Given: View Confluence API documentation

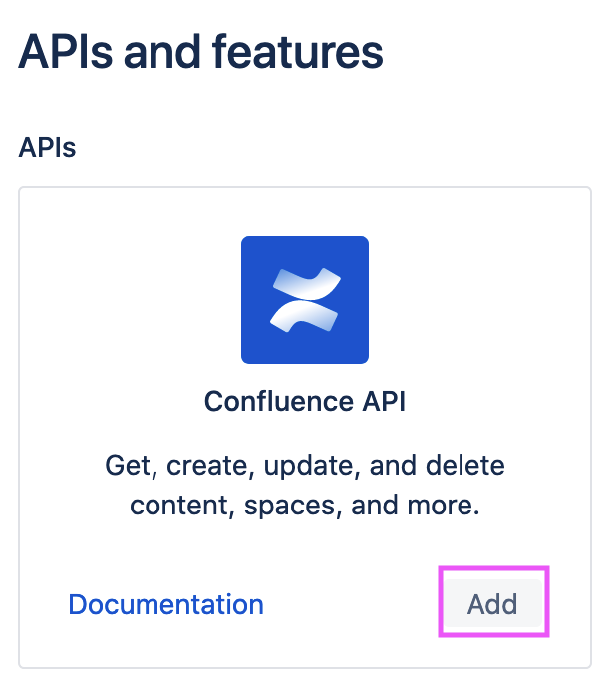Looking at the screenshot, I should (x=165, y=604).
